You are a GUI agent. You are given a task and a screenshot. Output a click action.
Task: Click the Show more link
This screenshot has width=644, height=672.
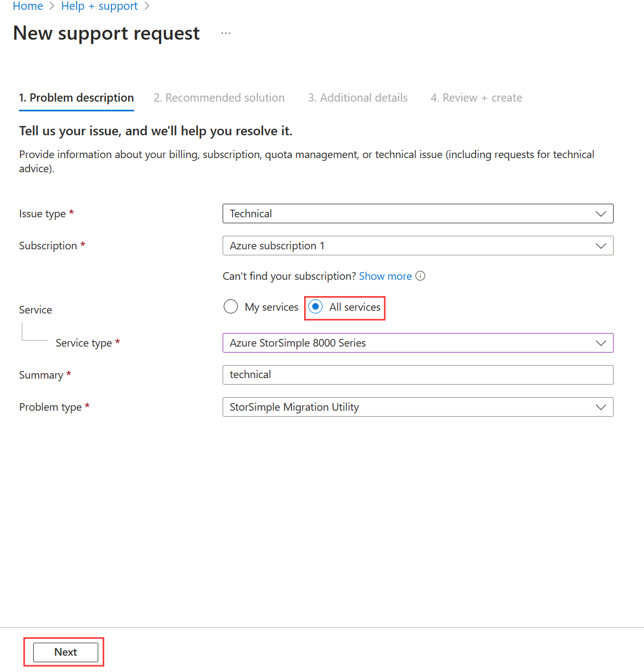pos(385,276)
